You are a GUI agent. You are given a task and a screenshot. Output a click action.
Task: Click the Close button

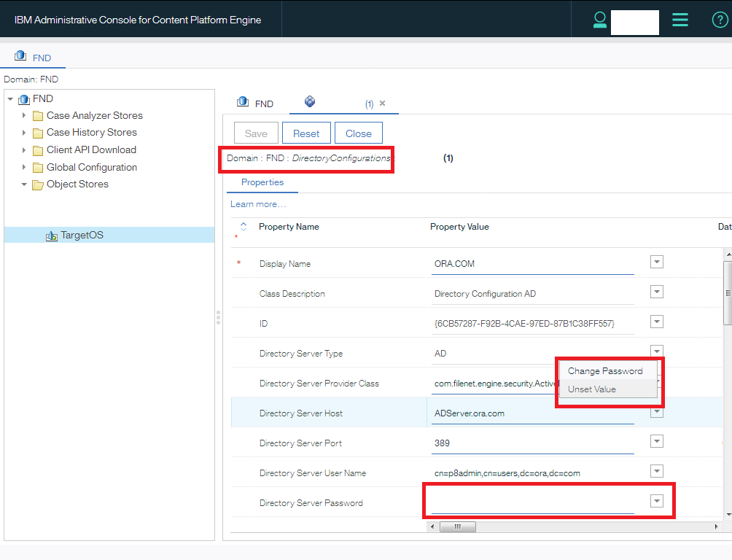[x=359, y=133]
